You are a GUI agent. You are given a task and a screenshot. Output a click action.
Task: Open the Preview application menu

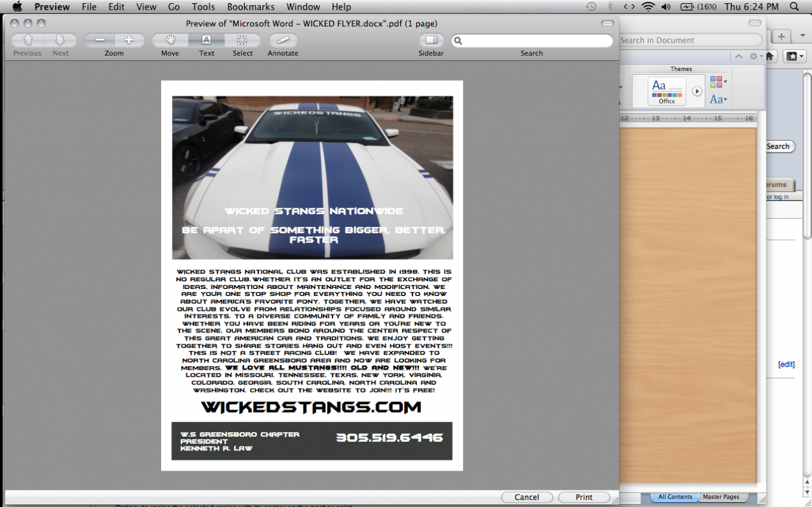(x=52, y=7)
